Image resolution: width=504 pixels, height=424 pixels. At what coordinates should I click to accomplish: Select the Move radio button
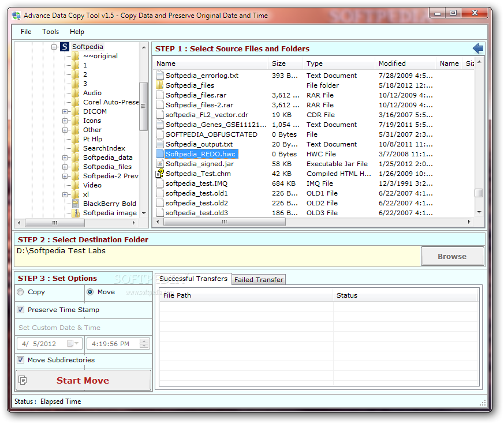coord(90,292)
